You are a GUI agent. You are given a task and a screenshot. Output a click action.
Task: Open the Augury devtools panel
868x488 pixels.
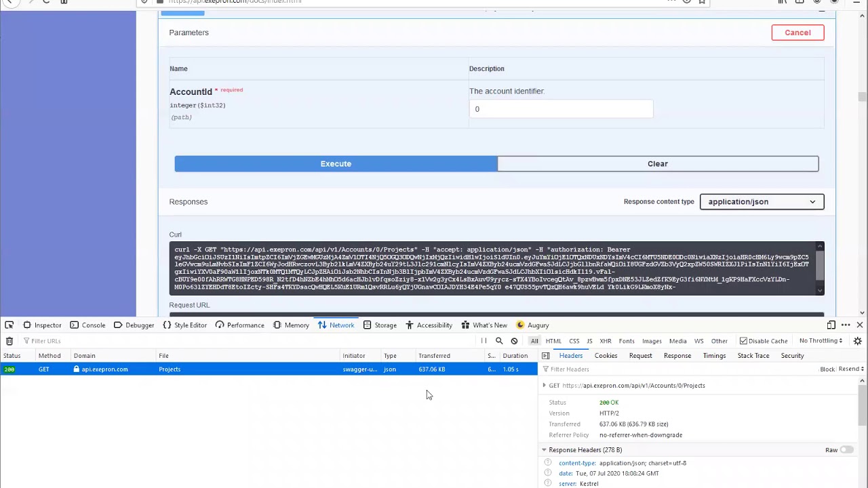coord(532,325)
